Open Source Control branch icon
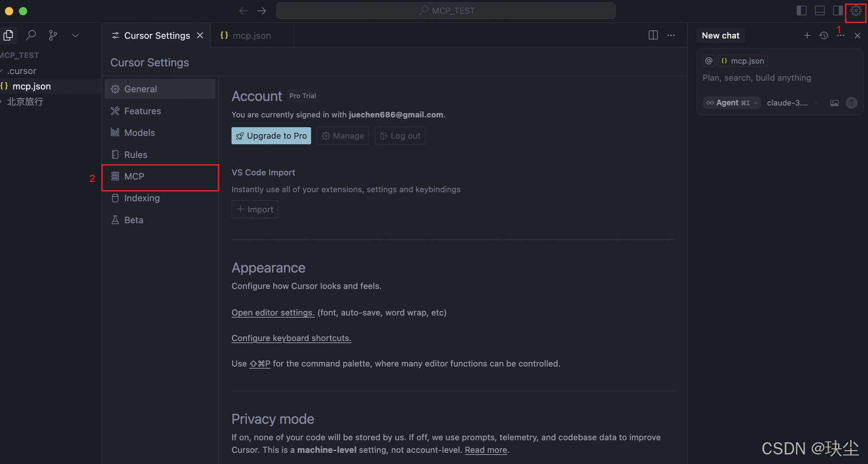Screen dimensions: 868x464 (x=53, y=35)
